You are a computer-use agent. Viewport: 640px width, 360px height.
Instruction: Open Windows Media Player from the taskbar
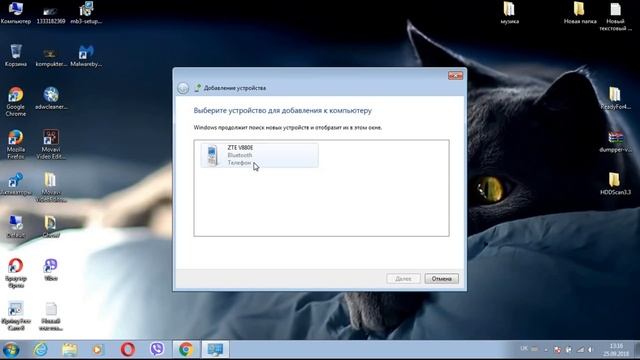[x=98, y=350]
